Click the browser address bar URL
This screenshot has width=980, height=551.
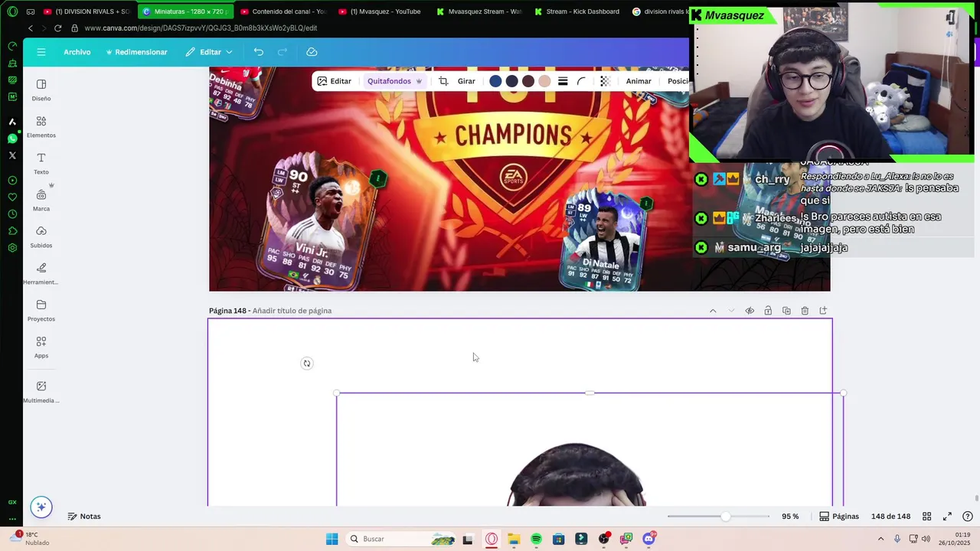pos(201,28)
